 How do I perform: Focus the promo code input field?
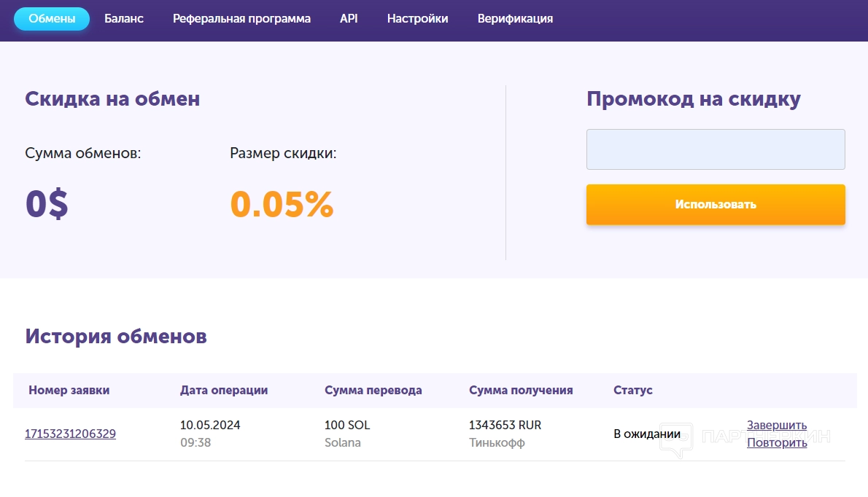click(x=716, y=149)
